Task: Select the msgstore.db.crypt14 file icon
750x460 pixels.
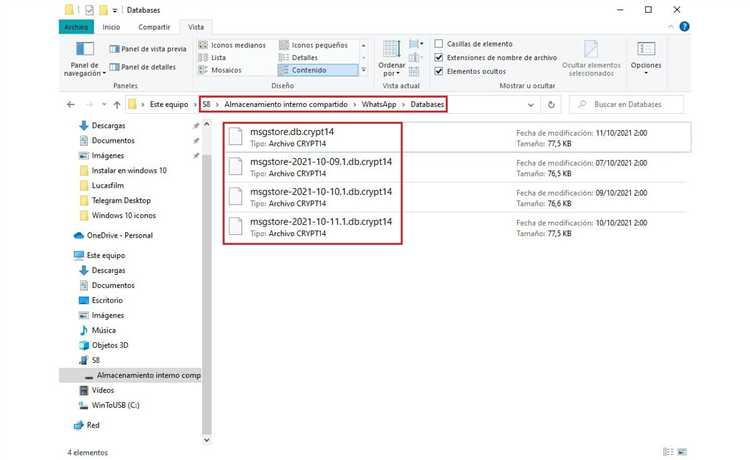Action: point(235,139)
